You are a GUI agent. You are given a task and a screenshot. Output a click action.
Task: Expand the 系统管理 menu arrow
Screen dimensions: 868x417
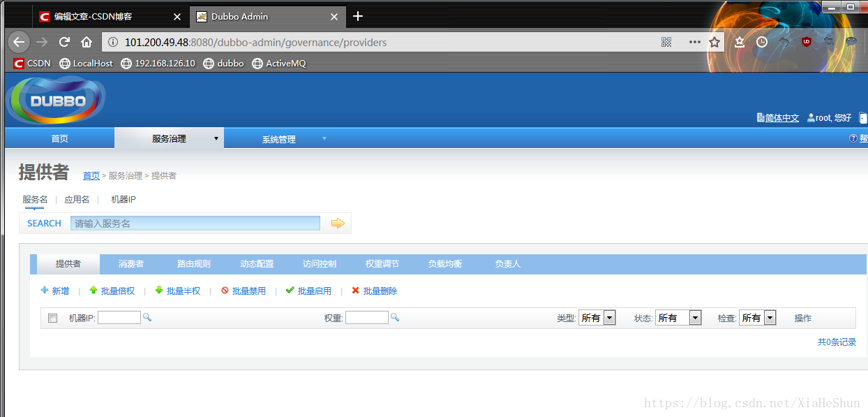(x=324, y=138)
